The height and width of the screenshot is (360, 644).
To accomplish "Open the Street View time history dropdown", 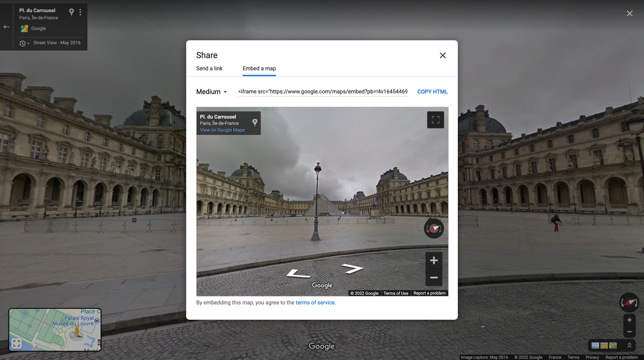I will point(24,43).
